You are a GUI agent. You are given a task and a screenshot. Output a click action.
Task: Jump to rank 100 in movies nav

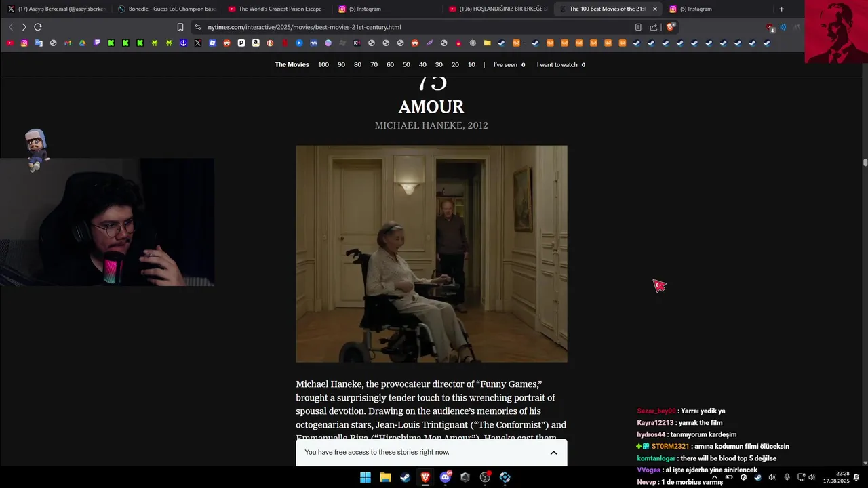[x=323, y=65]
